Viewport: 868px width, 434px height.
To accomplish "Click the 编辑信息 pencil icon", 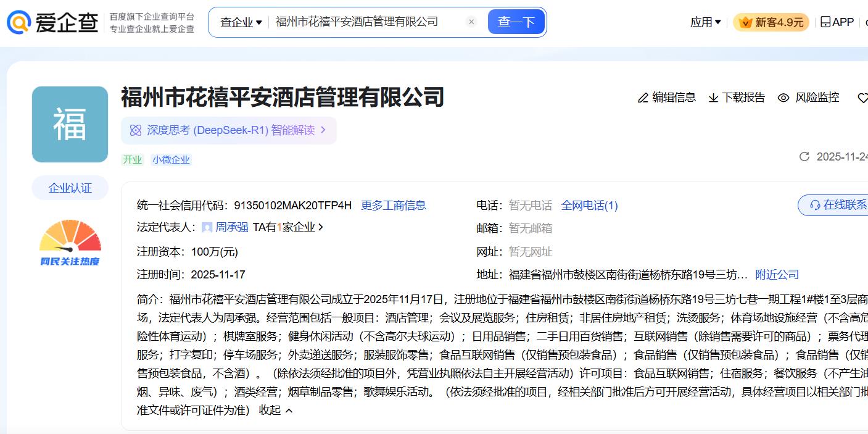I will (643, 98).
